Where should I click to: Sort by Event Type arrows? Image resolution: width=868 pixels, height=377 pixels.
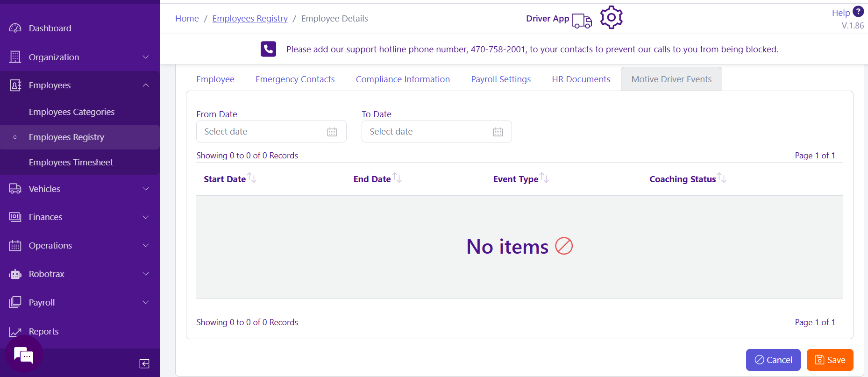544,178
